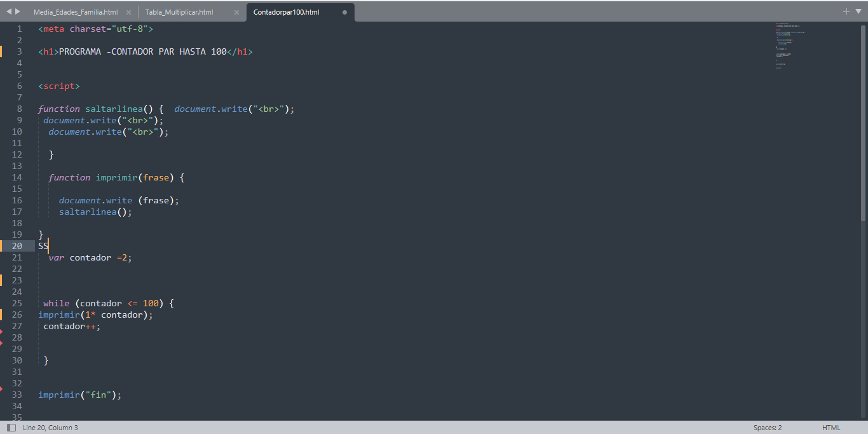Click line number 8 in the gutter
Viewport: 868px width, 434px height.
point(20,109)
